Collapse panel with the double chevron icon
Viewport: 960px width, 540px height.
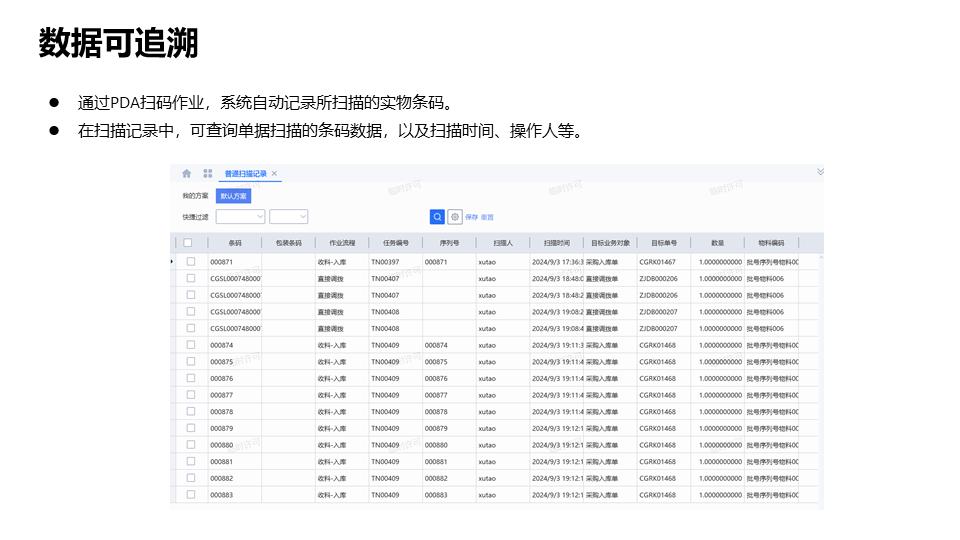pyautogui.click(x=820, y=172)
